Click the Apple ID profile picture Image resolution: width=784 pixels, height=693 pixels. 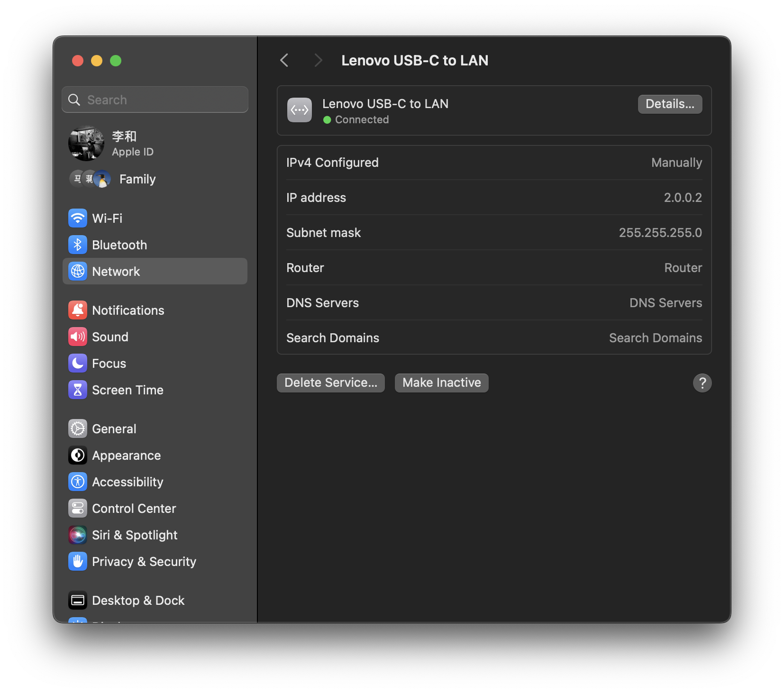(86, 143)
